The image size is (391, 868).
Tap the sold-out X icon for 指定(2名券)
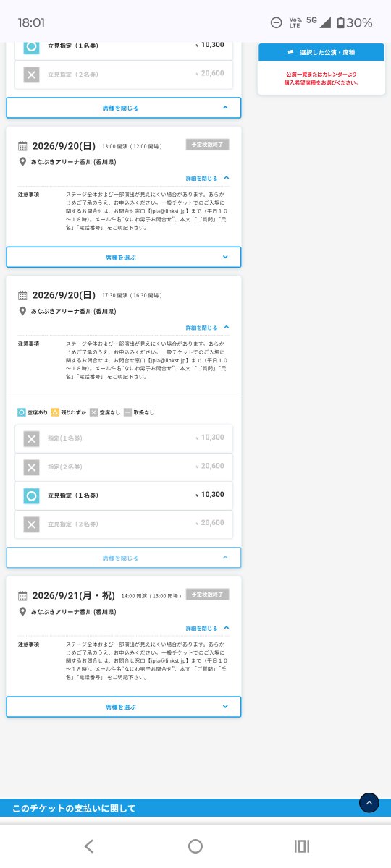(x=31, y=467)
